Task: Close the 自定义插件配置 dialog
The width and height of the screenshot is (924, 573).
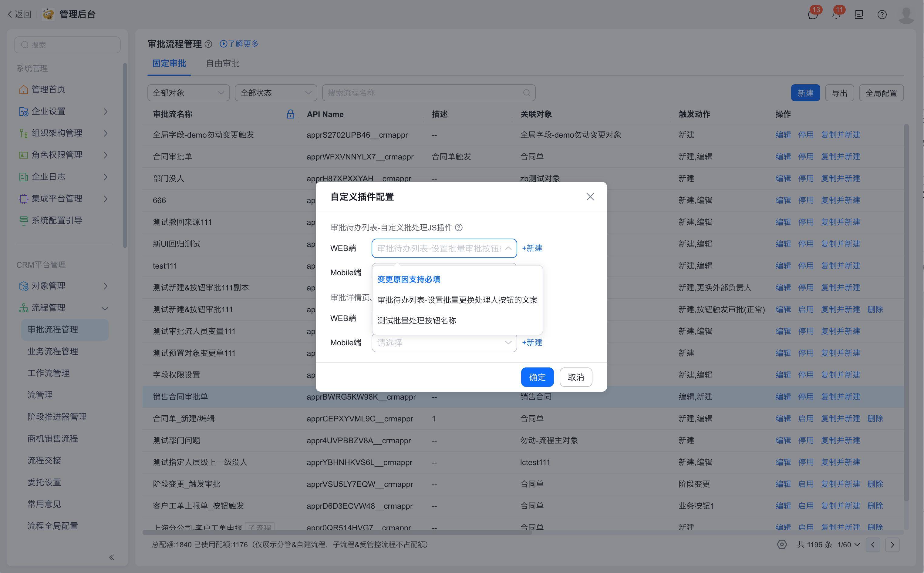Action: point(590,197)
